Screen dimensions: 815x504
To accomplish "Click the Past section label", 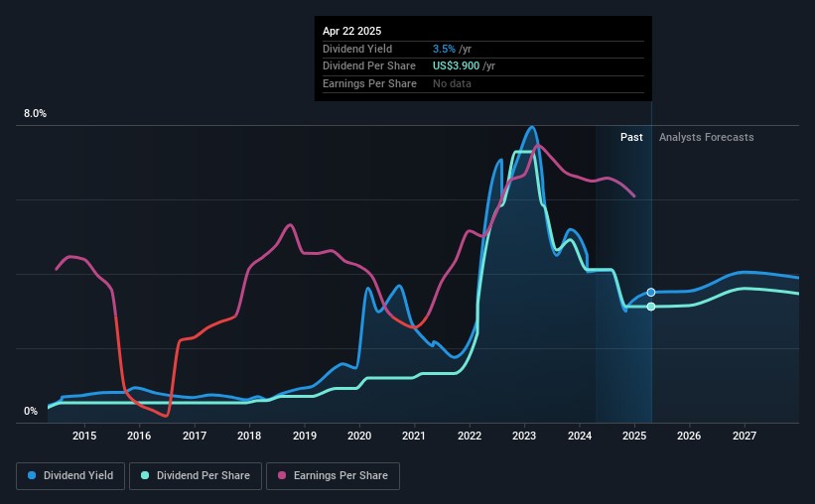I will point(631,138).
